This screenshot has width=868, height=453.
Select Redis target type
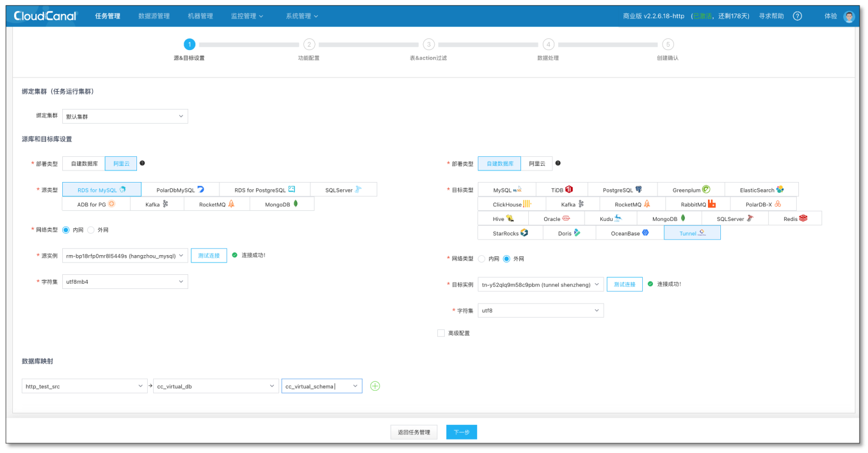[795, 219]
